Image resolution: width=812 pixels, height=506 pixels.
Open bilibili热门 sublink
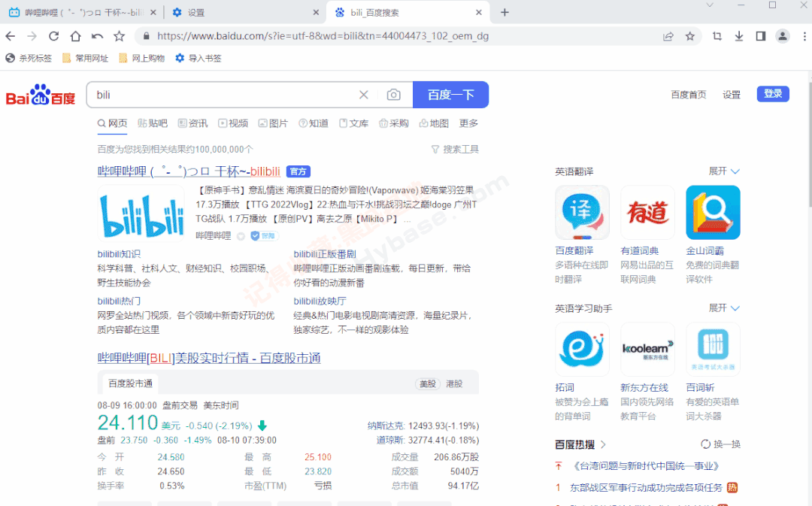119,301
